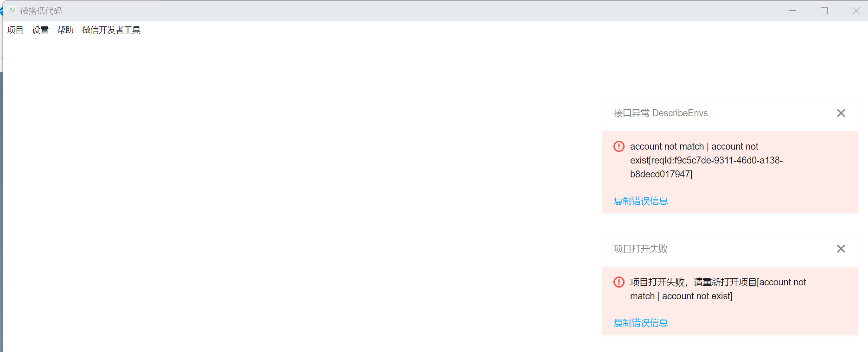Dismiss the 项目打开失败 notification
The image size is (868, 352).
coord(841,249)
